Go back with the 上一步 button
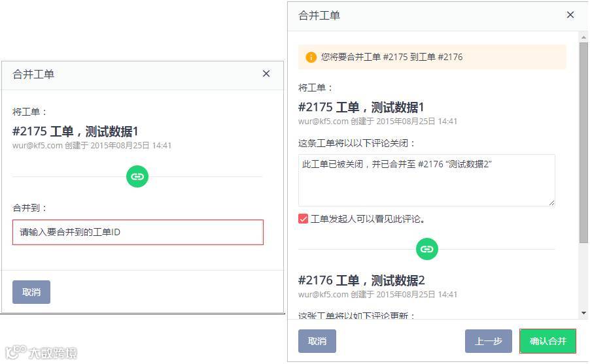Viewport: 590px width, 364px height. coord(488,341)
